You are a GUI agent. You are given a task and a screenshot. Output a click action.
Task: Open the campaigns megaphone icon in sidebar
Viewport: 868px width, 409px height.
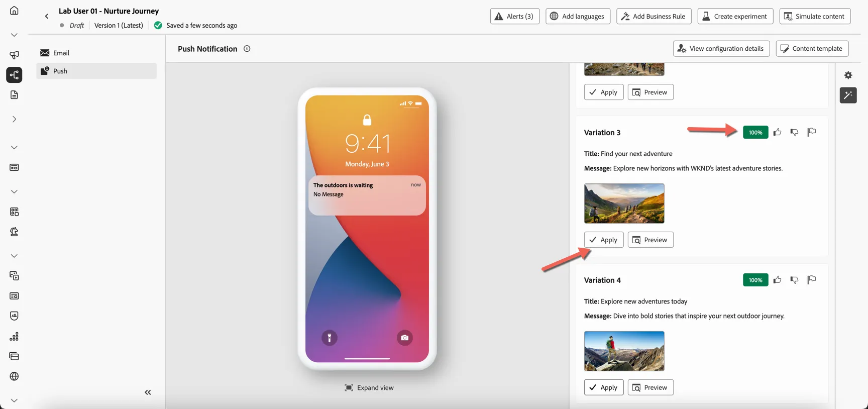coord(14,55)
